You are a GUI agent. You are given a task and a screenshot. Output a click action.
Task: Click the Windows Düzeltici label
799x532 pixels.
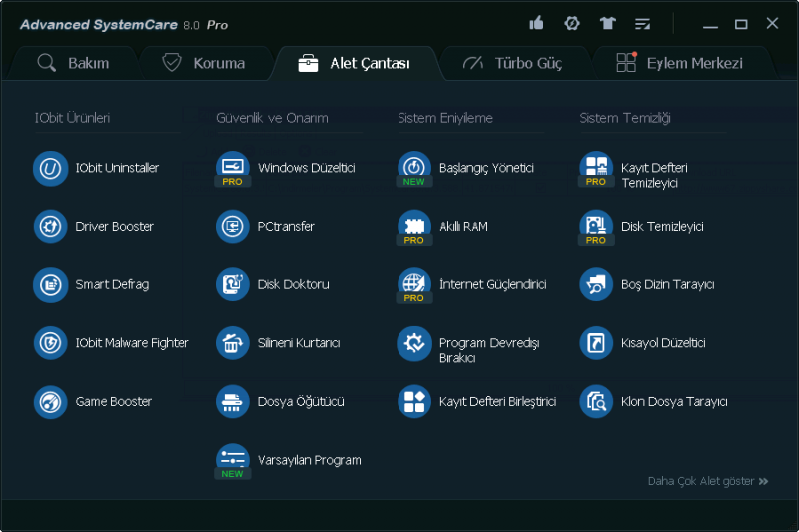point(307,168)
